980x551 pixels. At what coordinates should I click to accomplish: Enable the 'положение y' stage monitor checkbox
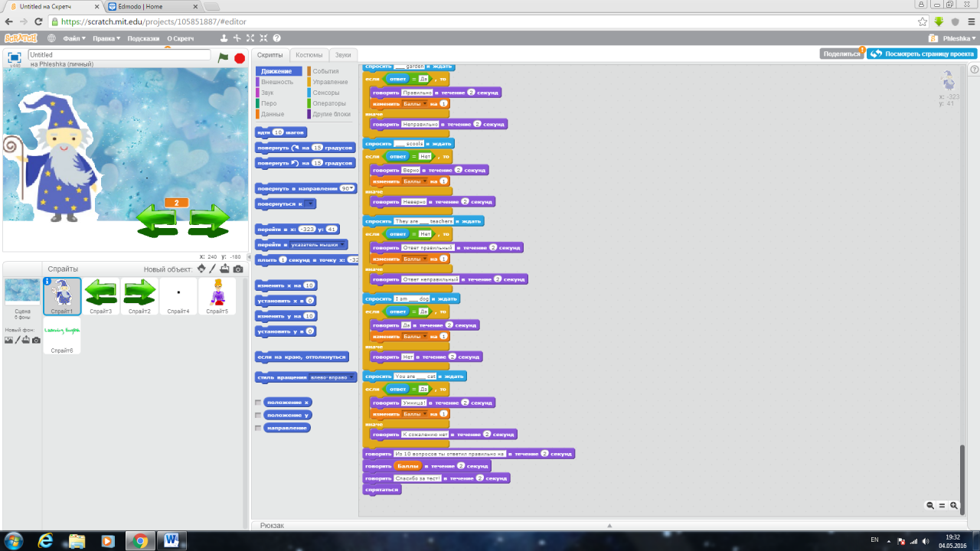(258, 416)
